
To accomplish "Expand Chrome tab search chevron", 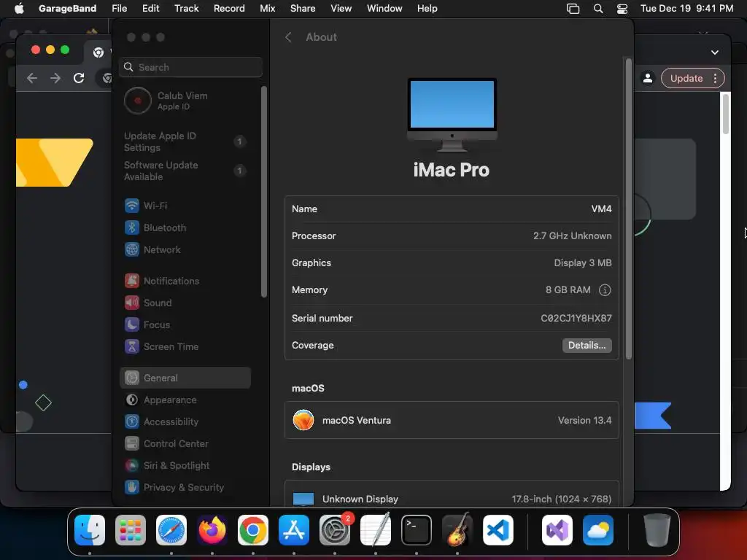I will (715, 52).
